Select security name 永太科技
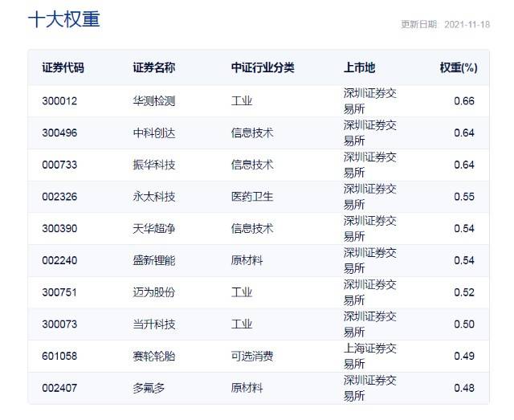The height and width of the screenshot is (420, 514). tap(153, 197)
